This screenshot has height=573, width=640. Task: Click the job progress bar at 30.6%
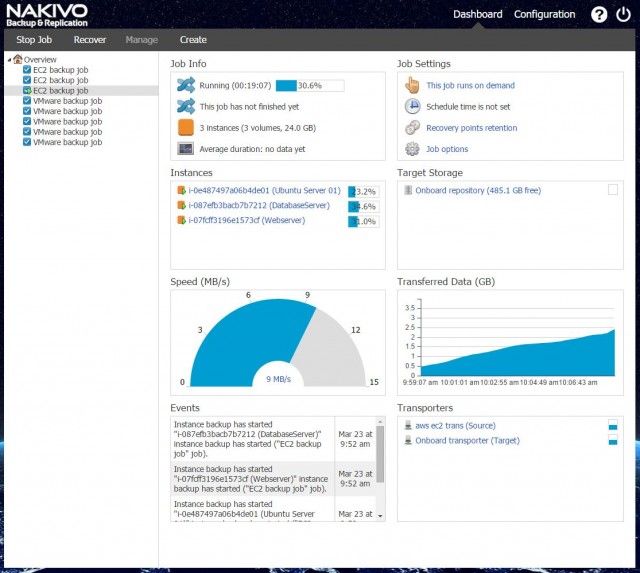tap(310, 85)
